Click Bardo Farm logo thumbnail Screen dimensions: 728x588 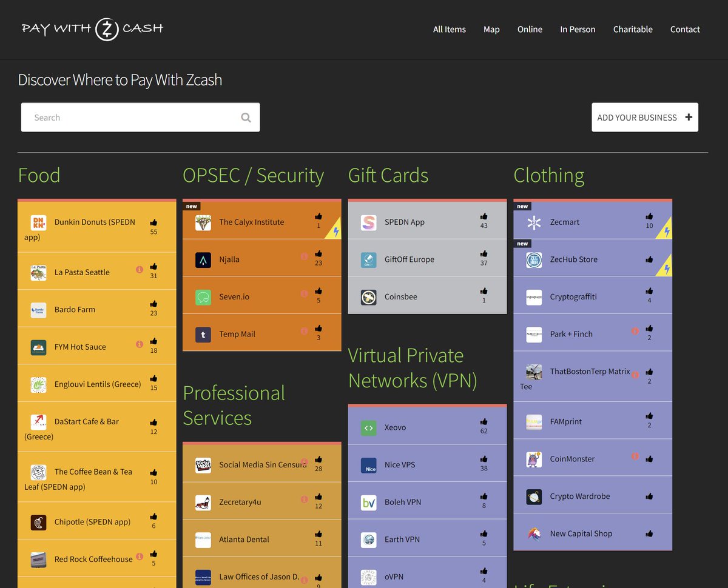click(38, 310)
